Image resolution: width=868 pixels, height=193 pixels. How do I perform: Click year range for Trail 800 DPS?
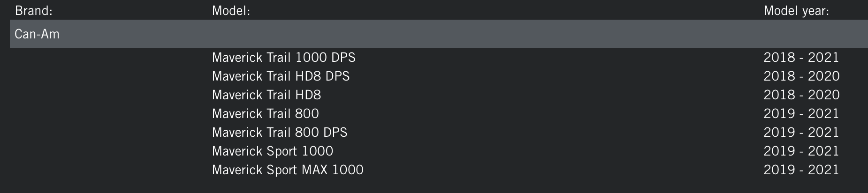click(x=801, y=132)
